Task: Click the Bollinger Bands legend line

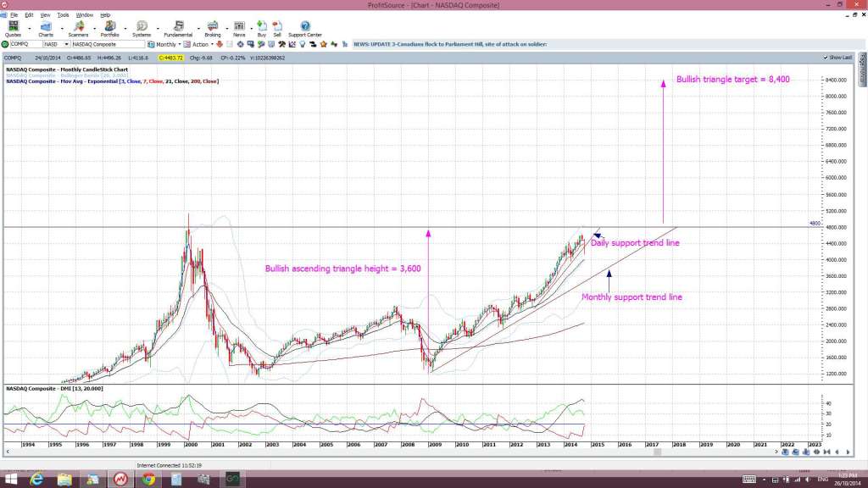Action: tap(67, 75)
